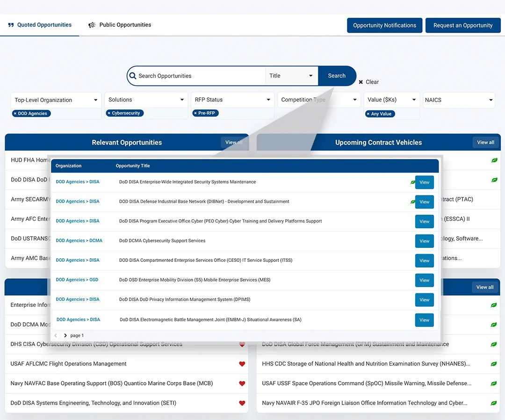Click the magnifier icon in search bar
The width and height of the screenshot is (505, 420).
point(132,76)
